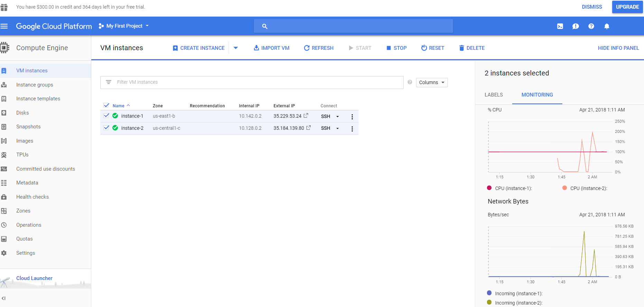
Task: Click the Instance groups sidebar icon
Action: click(x=4, y=85)
